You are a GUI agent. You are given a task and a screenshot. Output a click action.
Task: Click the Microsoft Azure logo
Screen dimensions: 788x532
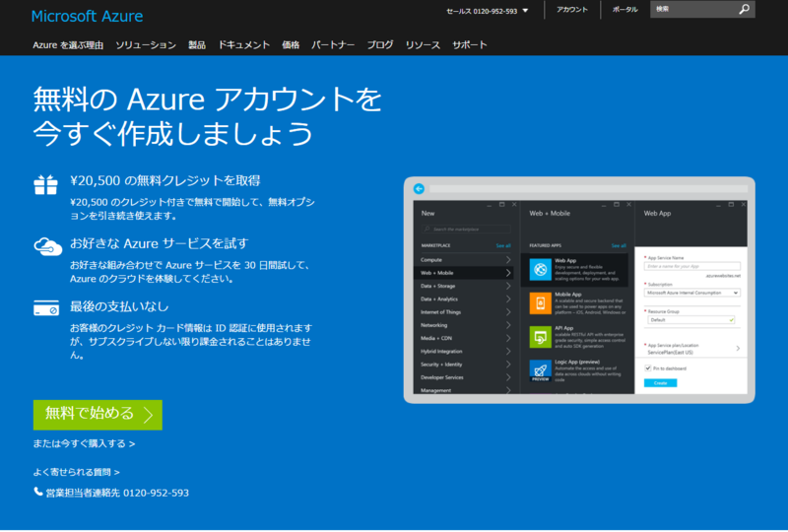[87, 16]
